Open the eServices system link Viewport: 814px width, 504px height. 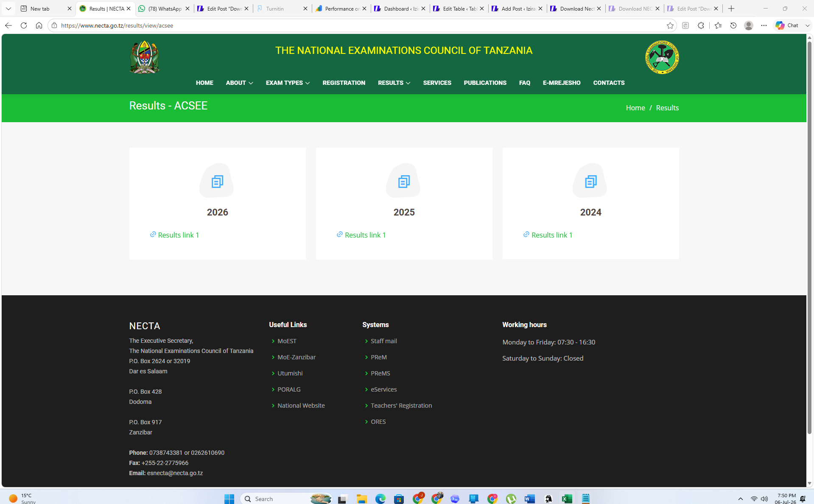tap(383, 389)
